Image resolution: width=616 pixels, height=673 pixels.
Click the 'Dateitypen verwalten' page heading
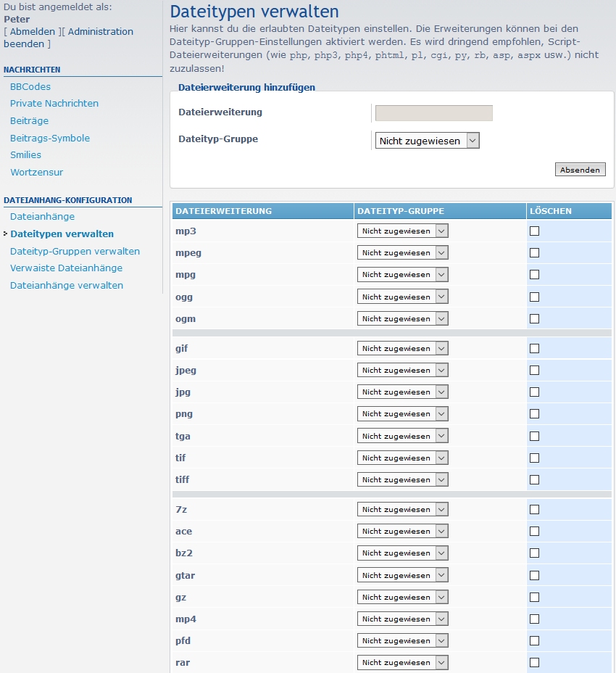[x=254, y=12]
